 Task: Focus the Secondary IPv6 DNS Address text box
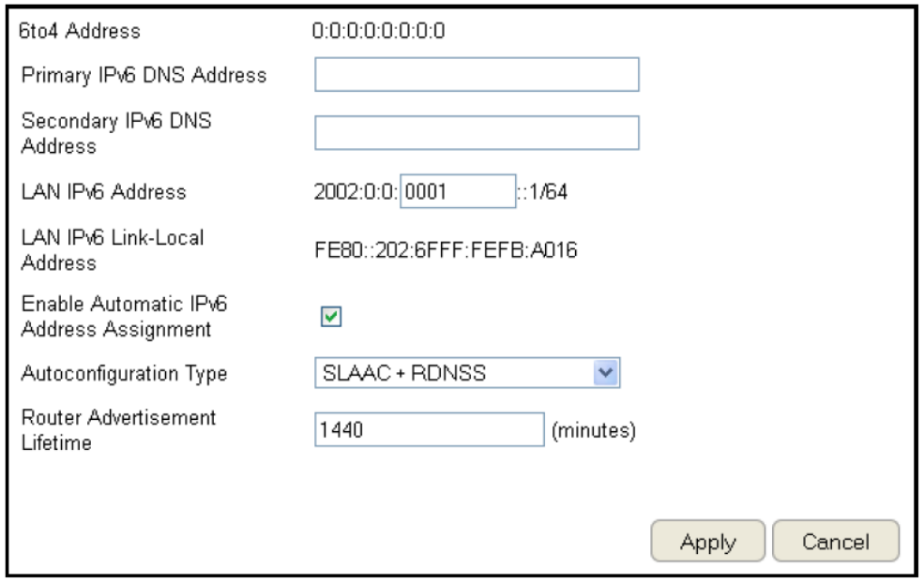pos(477,133)
